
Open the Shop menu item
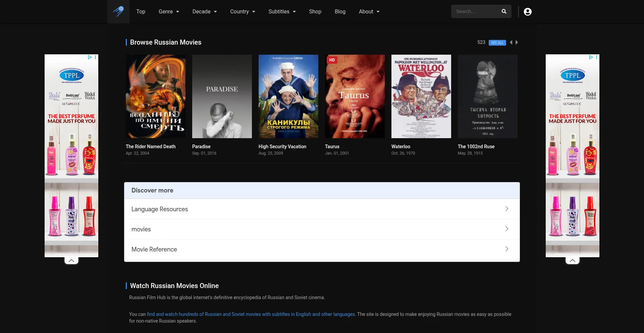315,11
